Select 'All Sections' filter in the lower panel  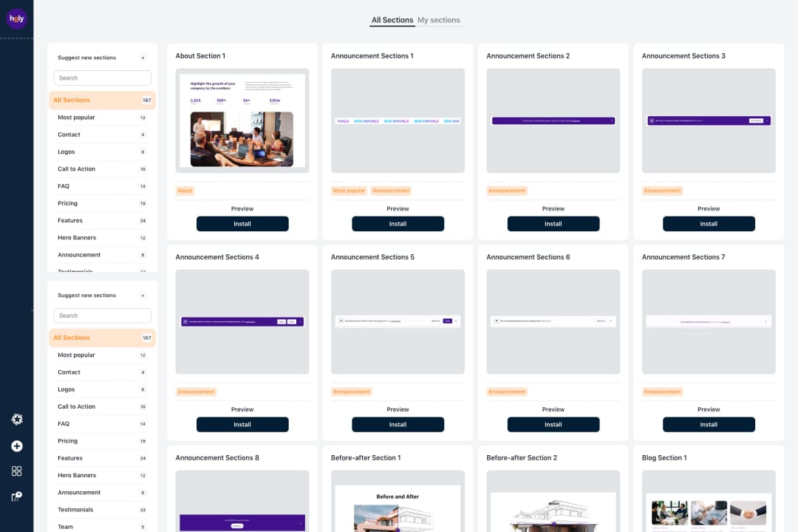pyautogui.click(x=102, y=338)
